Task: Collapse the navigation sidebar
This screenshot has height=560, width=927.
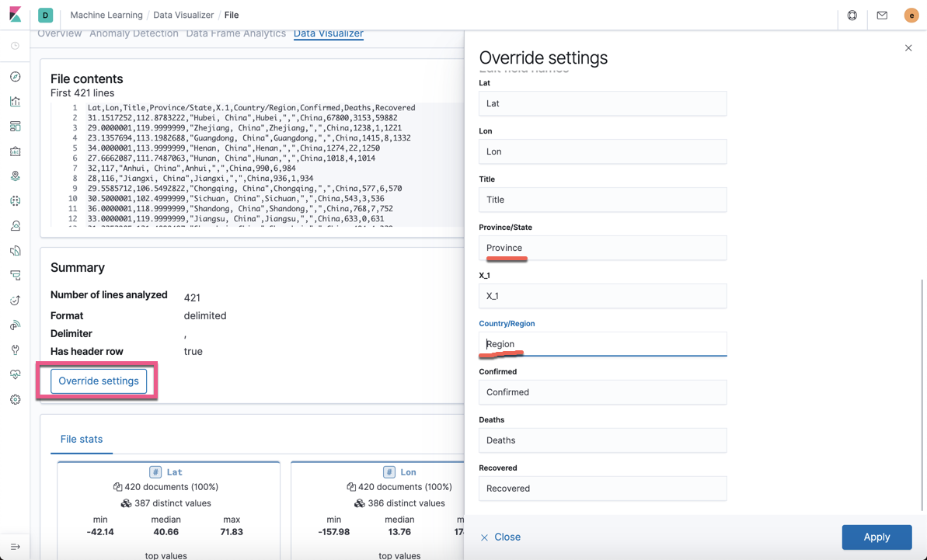Action: click(x=14, y=547)
